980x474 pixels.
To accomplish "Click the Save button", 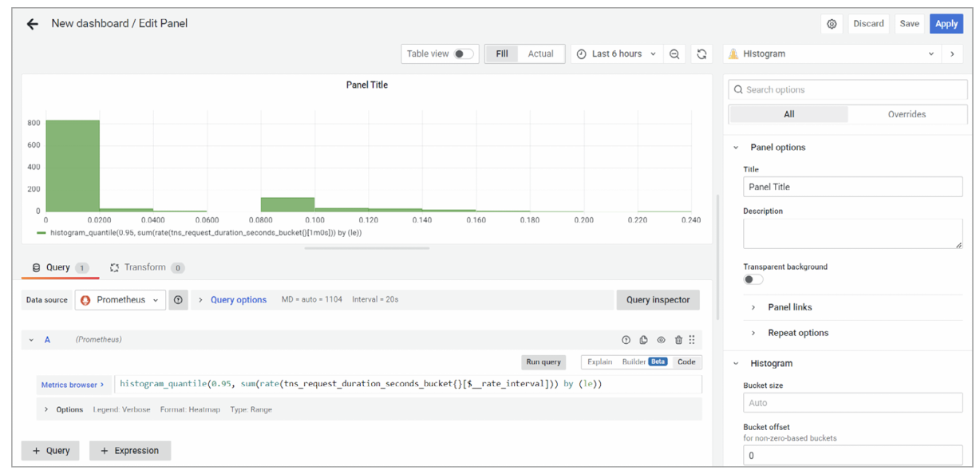I will pos(909,24).
